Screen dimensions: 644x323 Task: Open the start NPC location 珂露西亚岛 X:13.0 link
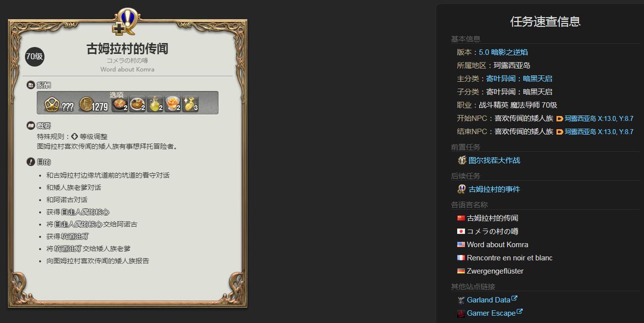tap(599, 118)
